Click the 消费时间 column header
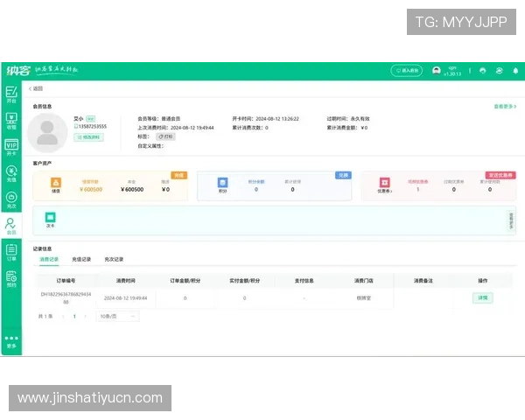Image resolution: width=525 pixels, height=420 pixels. [x=125, y=281]
